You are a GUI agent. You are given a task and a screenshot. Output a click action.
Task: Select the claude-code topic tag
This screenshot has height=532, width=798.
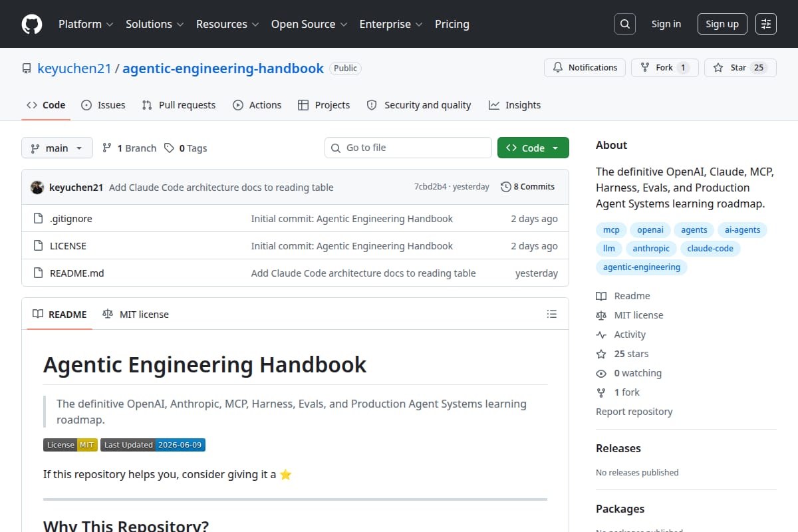(711, 249)
